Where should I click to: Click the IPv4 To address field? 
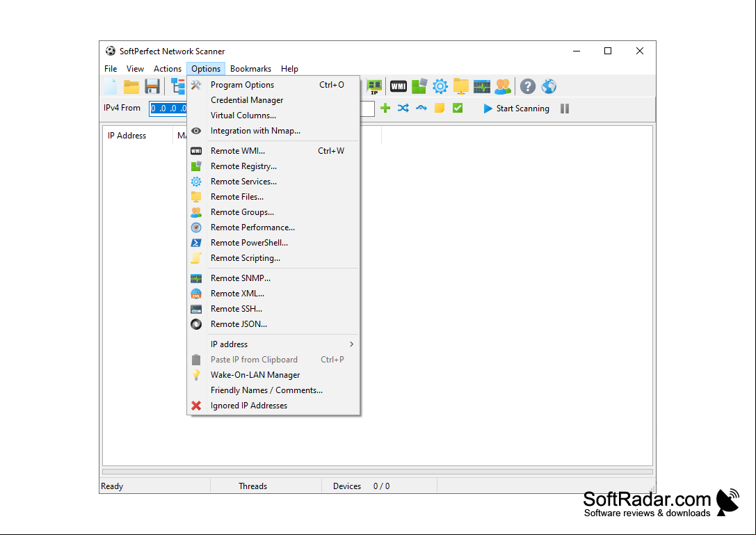[x=367, y=109]
